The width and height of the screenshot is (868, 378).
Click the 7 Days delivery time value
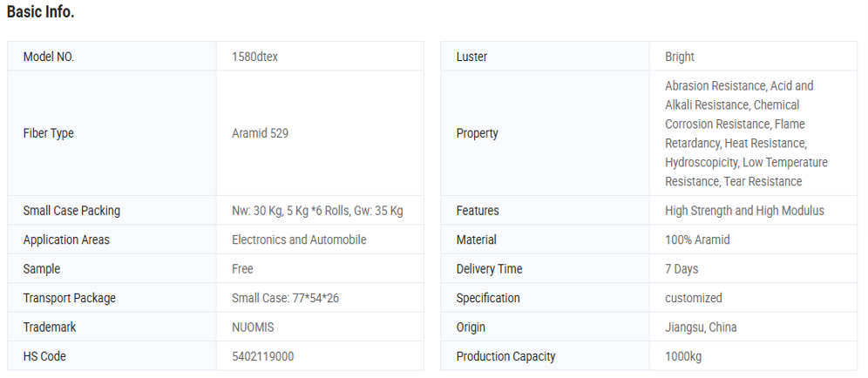682,269
